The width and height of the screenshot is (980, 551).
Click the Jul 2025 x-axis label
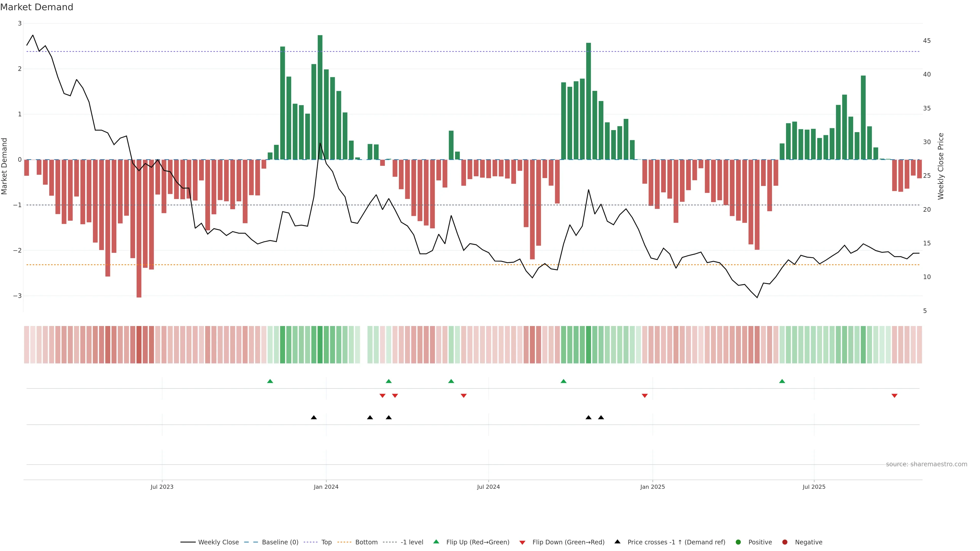[814, 487]
